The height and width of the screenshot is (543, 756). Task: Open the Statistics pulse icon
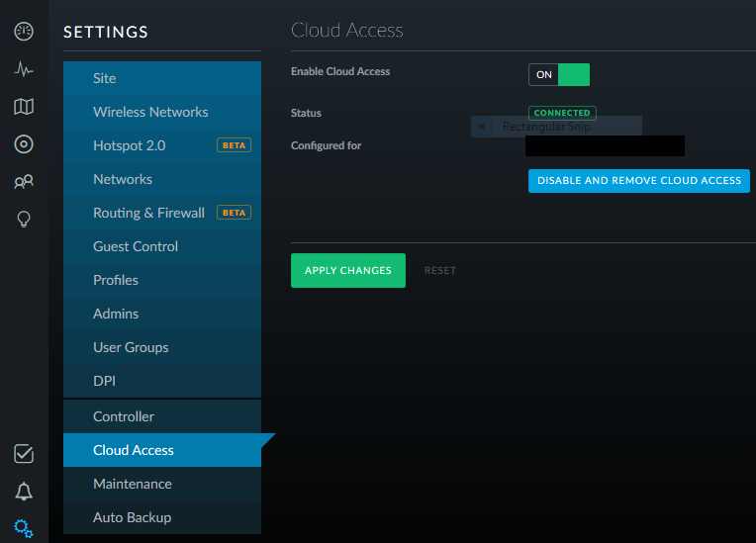[24, 69]
